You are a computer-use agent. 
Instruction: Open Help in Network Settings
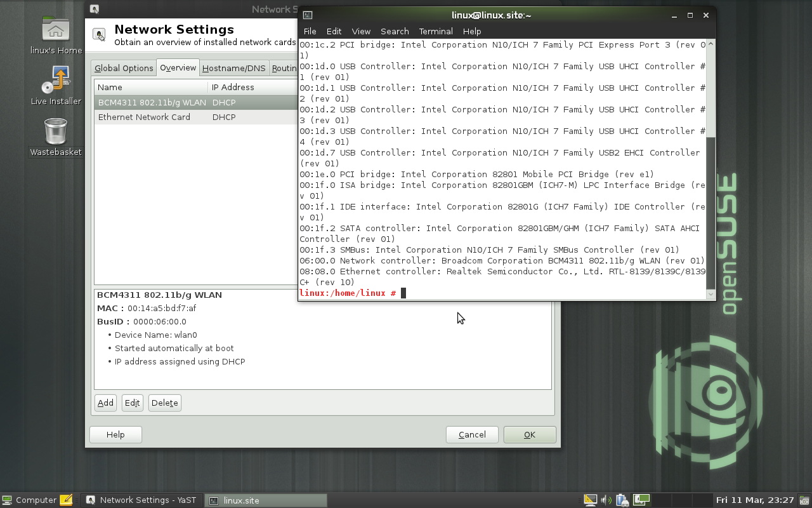(115, 434)
